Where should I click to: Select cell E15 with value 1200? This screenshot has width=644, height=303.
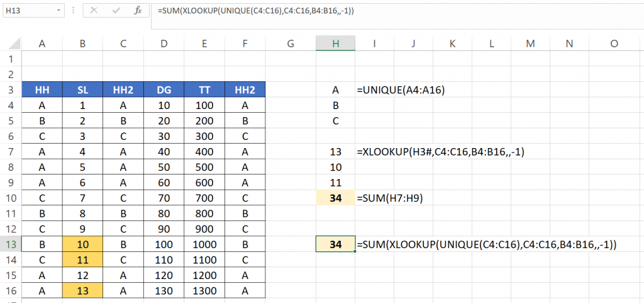click(x=204, y=275)
